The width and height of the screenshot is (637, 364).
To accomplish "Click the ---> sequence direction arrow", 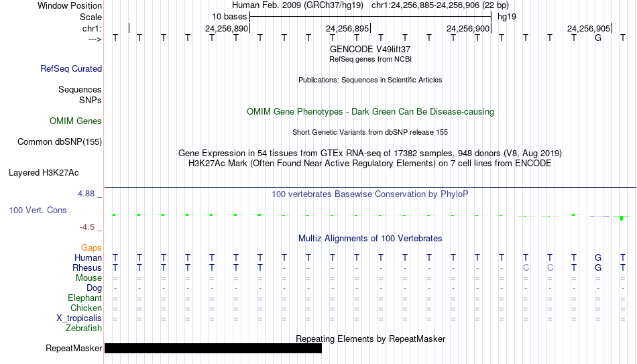I will (x=95, y=39).
